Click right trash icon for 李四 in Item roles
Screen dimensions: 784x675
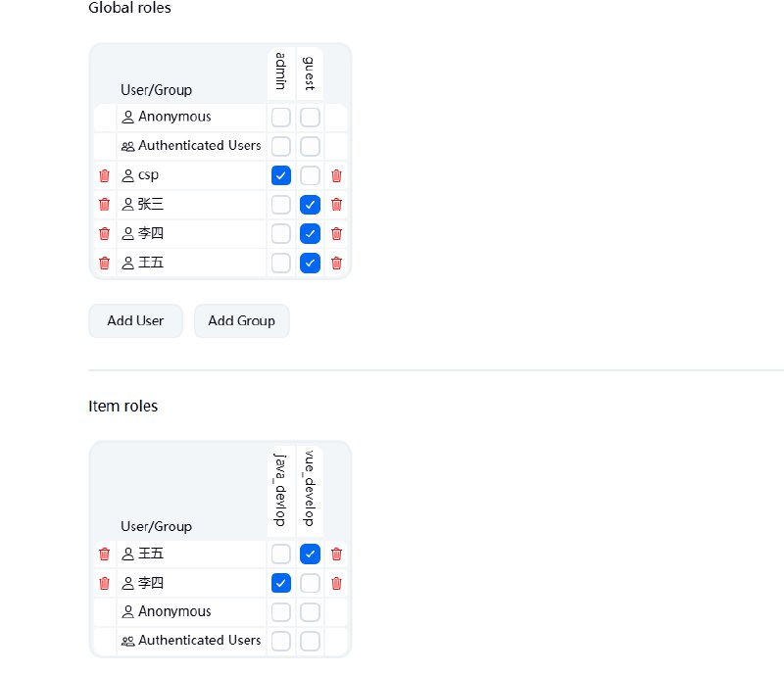click(x=337, y=583)
